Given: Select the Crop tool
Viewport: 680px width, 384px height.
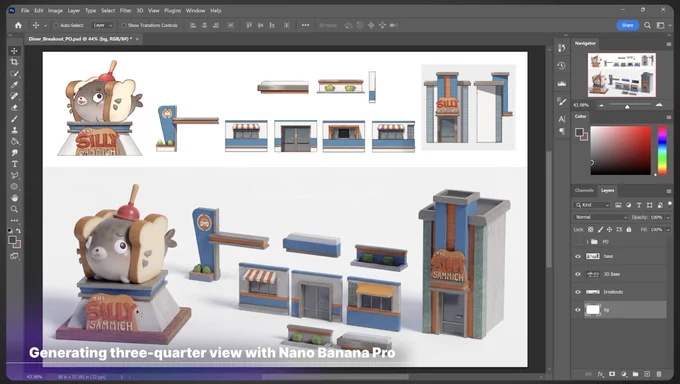Looking at the screenshot, I should (14, 62).
